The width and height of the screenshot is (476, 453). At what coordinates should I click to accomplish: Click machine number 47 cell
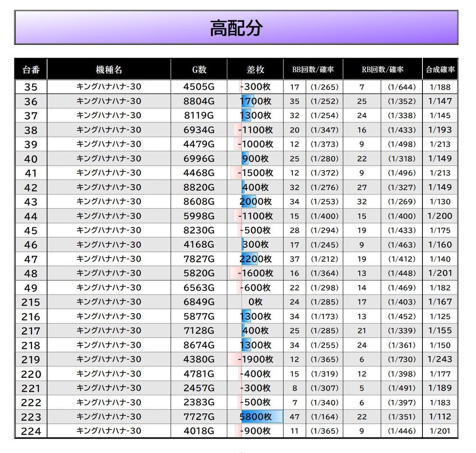(31, 259)
